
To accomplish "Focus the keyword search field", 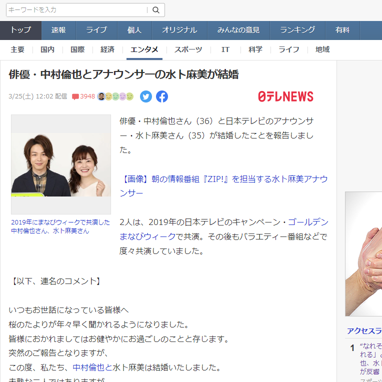I will [x=77, y=10].
